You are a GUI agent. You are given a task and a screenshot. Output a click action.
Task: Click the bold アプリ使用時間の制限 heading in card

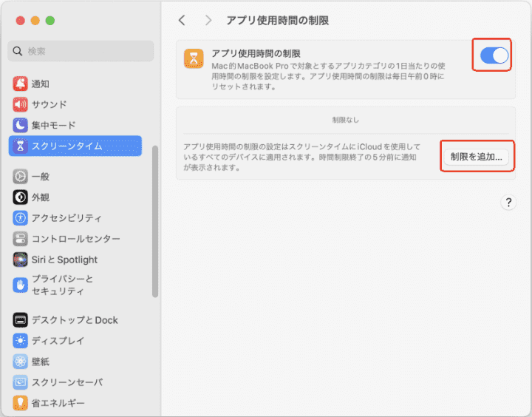[x=256, y=54]
